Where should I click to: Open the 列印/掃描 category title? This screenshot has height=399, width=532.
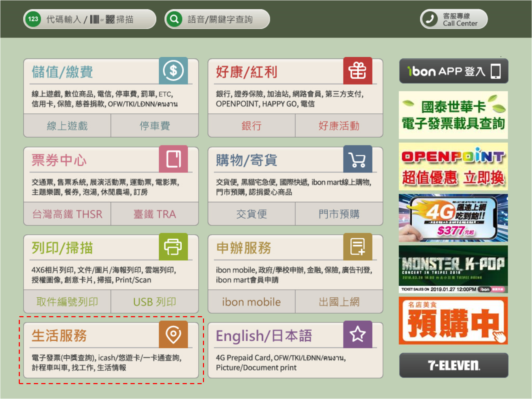[x=62, y=248]
